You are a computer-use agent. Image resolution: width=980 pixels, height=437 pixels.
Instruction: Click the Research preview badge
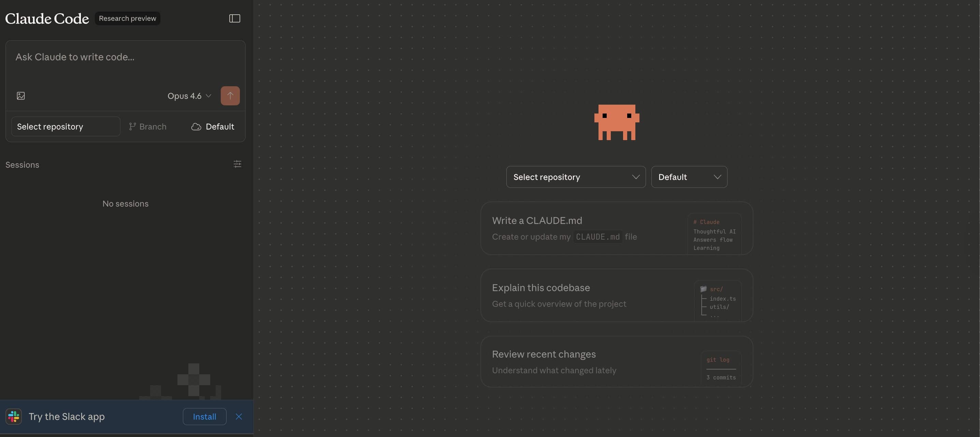(x=127, y=18)
